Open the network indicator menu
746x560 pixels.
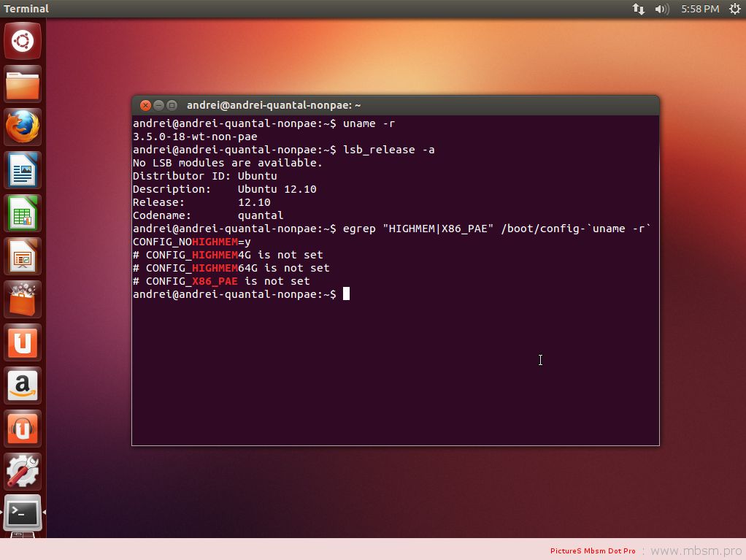point(639,9)
